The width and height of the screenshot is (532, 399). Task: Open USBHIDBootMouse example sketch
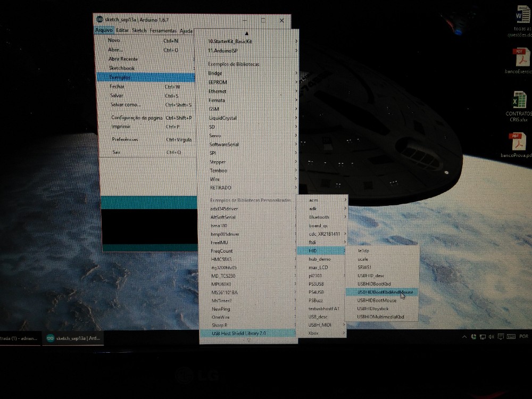point(382,301)
